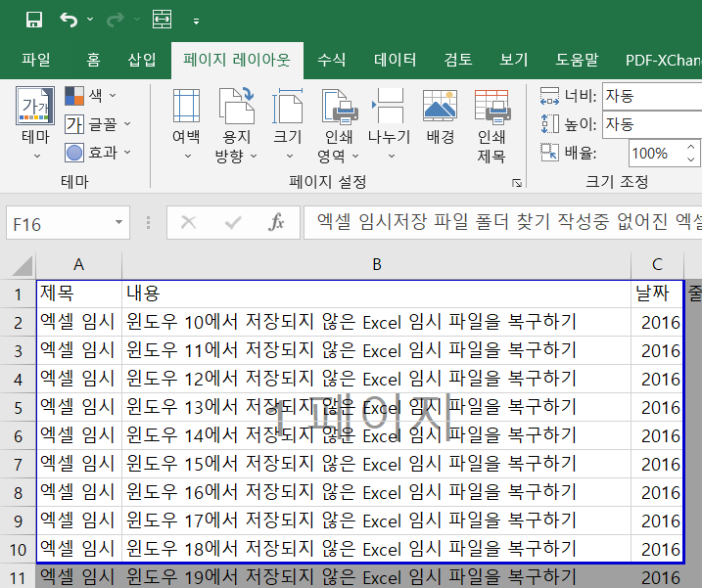The width and height of the screenshot is (702, 588).
Task: Select row 5 header
Action: pos(18,408)
